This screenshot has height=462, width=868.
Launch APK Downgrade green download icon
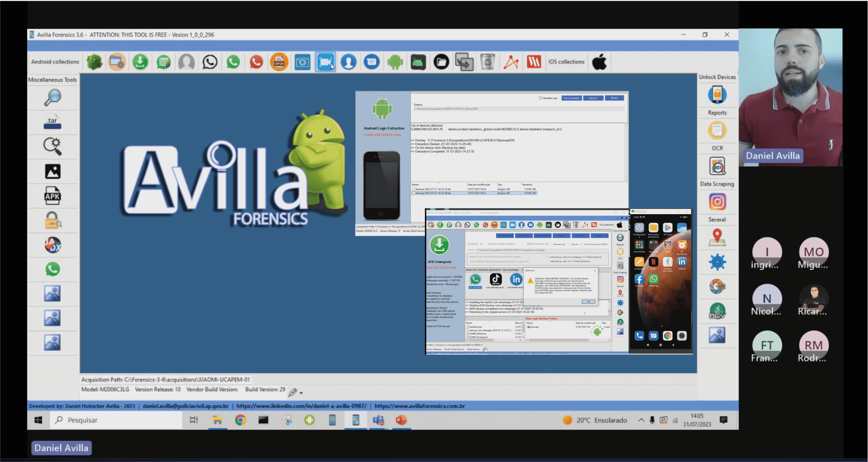click(140, 62)
